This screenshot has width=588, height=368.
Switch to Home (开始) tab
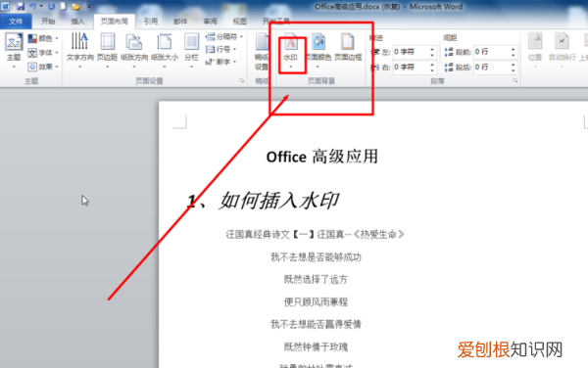(x=48, y=22)
